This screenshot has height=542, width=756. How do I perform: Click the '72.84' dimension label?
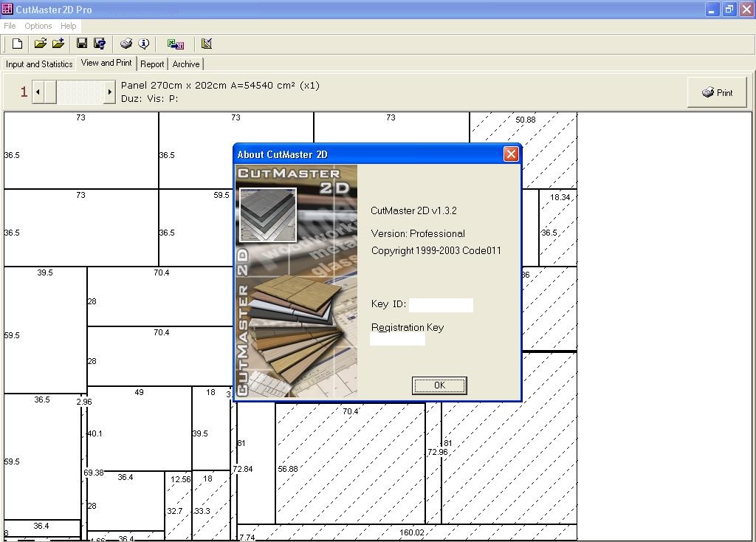[x=242, y=469]
